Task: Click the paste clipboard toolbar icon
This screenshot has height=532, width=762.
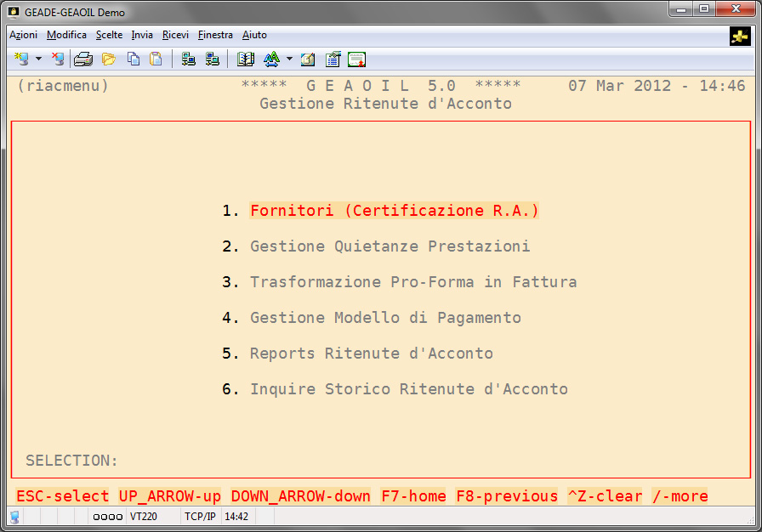Action: [x=156, y=59]
